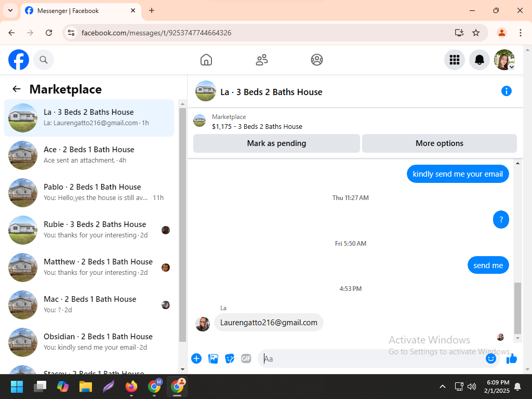Click the plus icon for more actions
This screenshot has height=399, width=532.
196,358
